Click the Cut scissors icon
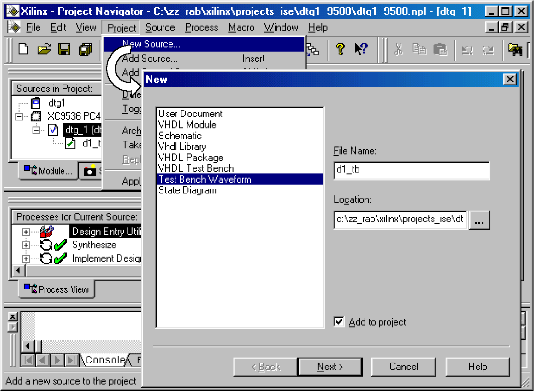 pos(399,49)
